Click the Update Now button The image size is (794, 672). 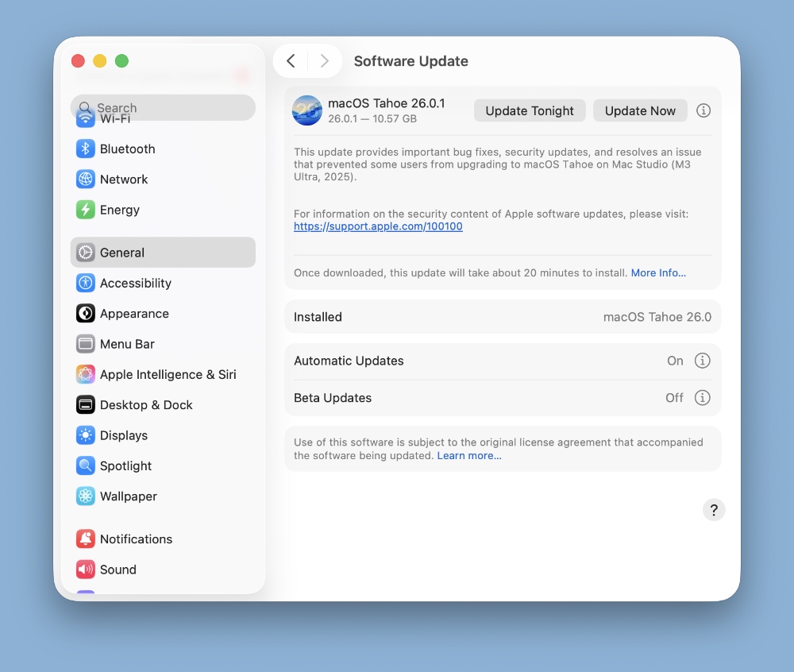click(x=640, y=111)
